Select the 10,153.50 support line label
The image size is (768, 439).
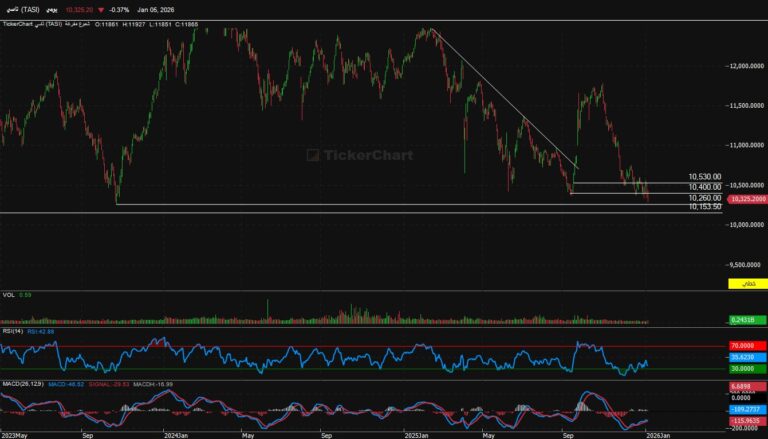coord(705,207)
